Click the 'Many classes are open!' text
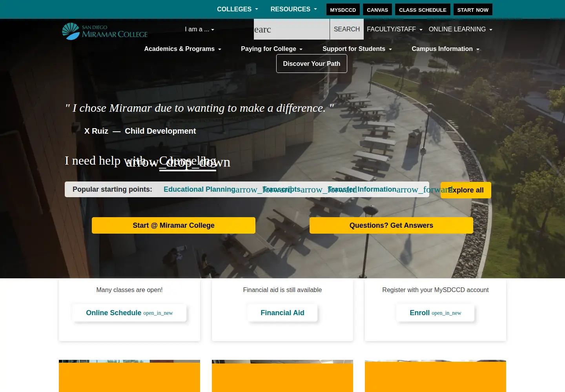The height and width of the screenshot is (392, 565). coord(129,290)
